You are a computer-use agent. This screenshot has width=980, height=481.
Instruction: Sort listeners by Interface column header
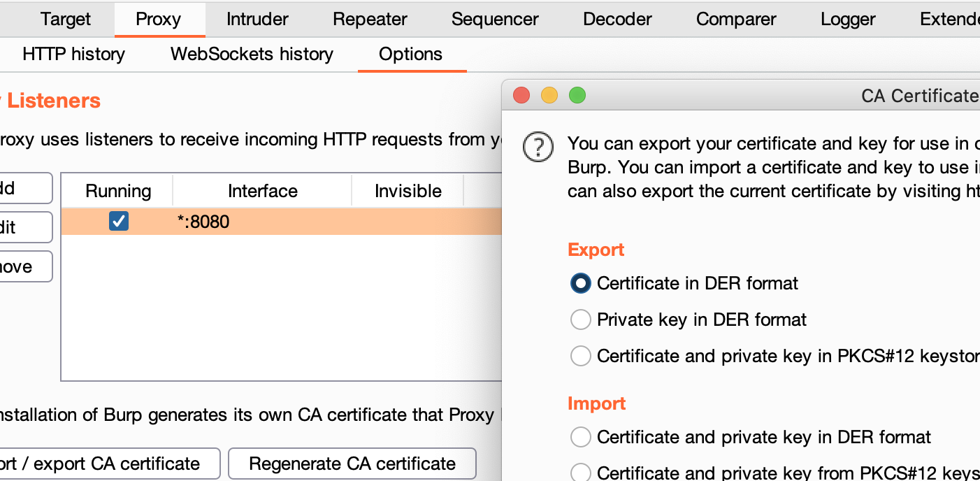pyautogui.click(x=262, y=191)
